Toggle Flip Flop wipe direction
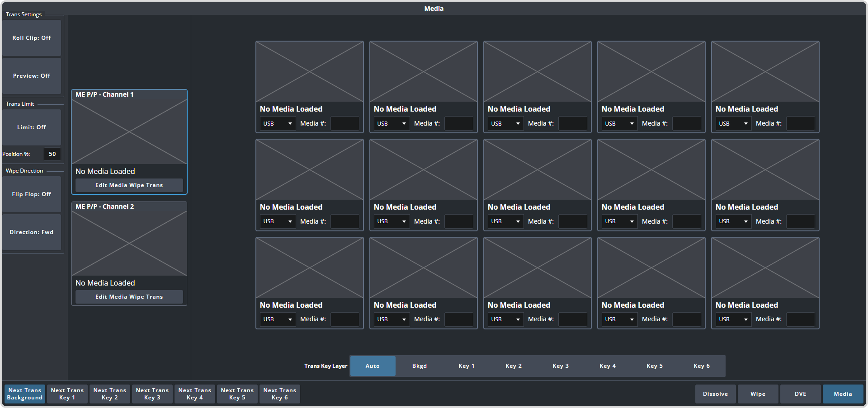 coord(32,194)
